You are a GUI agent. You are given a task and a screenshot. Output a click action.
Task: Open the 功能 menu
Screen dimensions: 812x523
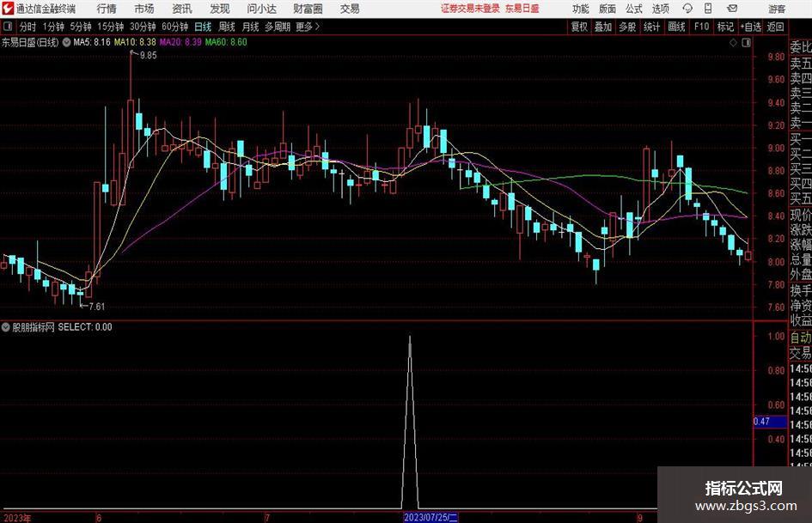pyautogui.click(x=581, y=9)
